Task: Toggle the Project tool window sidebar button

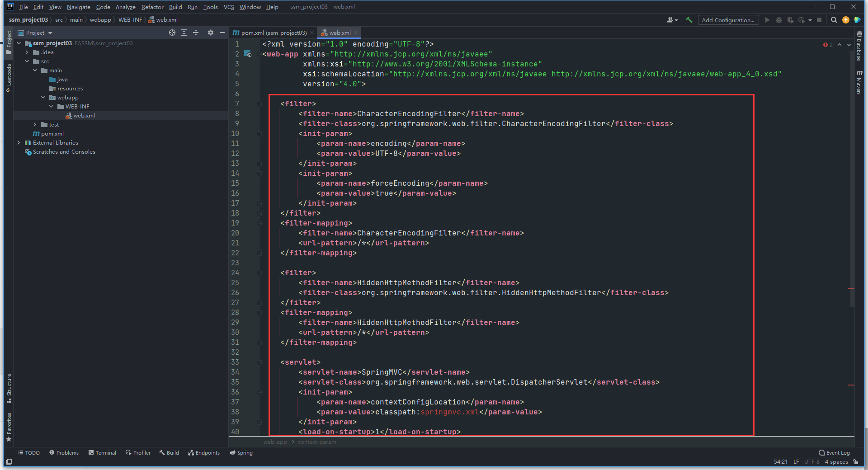Action: (x=9, y=42)
